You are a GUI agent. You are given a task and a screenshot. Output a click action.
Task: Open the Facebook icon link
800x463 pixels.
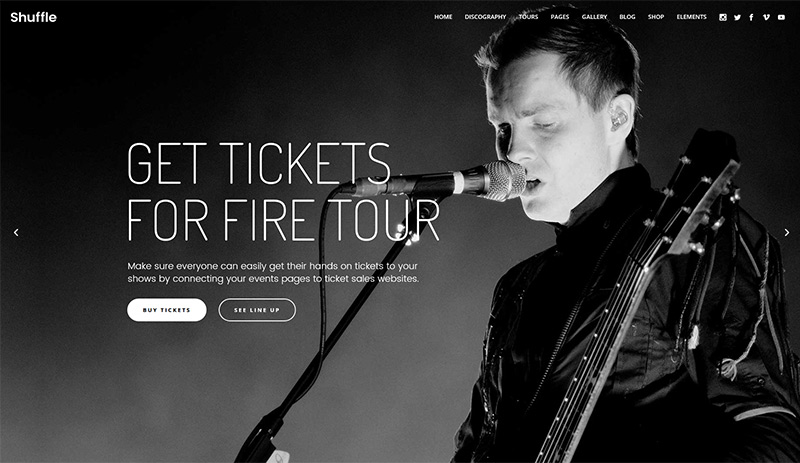pos(751,17)
